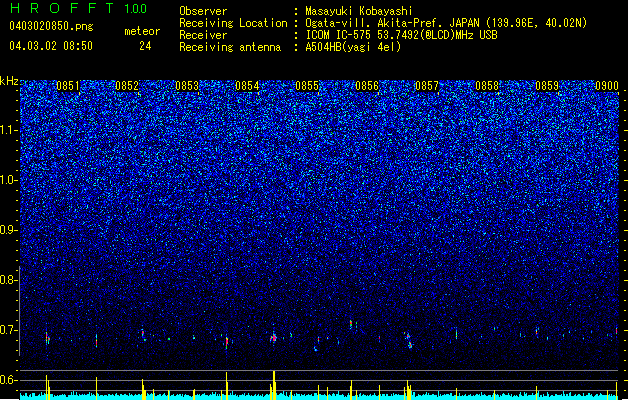The width and height of the screenshot is (629, 400).
Task: Click the 0.6 kHz axis tick label
Action: click(9, 380)
